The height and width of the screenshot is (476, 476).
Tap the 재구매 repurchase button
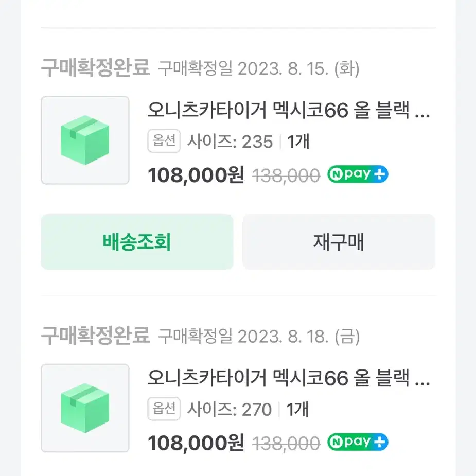pyautogui.click(x=339, y=242)
